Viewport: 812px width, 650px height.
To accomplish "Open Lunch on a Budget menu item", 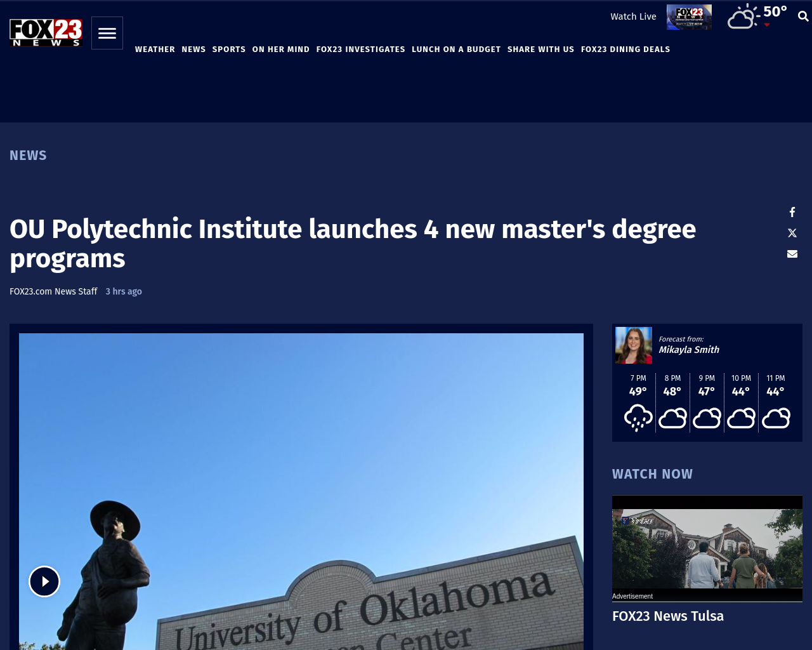I will point(456,50).
